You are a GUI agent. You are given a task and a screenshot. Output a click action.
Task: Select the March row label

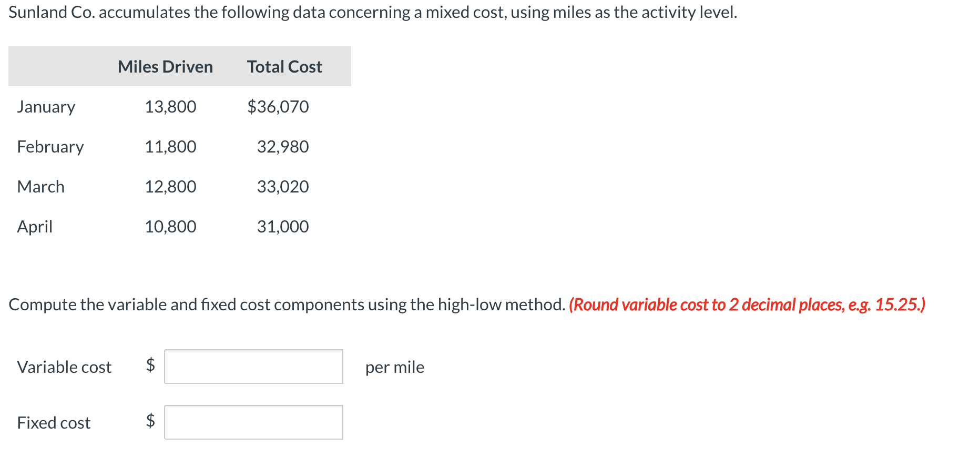[41, 187]
